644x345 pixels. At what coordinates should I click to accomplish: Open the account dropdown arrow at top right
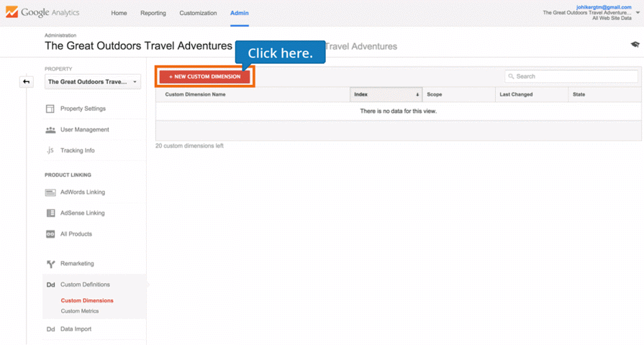coord(638,13)
